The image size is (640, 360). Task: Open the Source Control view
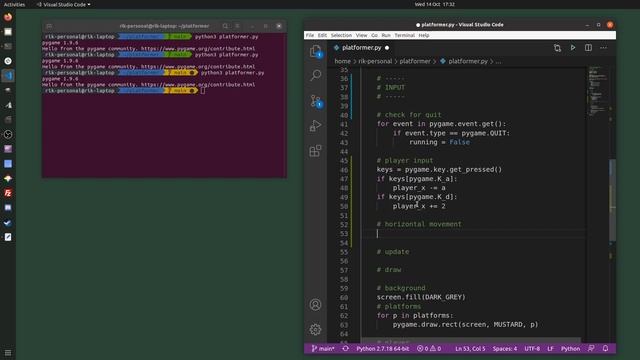(x=315, y=101)
